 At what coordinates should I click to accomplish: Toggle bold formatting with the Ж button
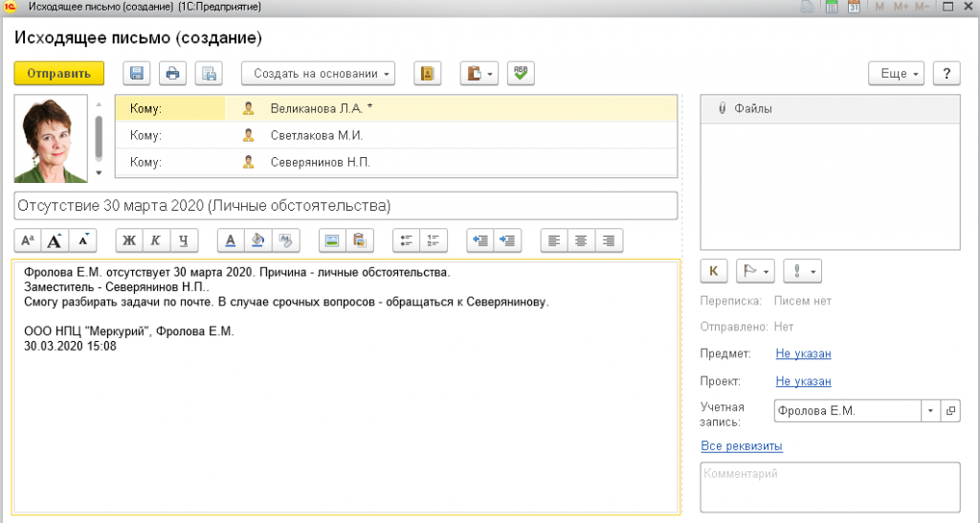coord(129,240)
